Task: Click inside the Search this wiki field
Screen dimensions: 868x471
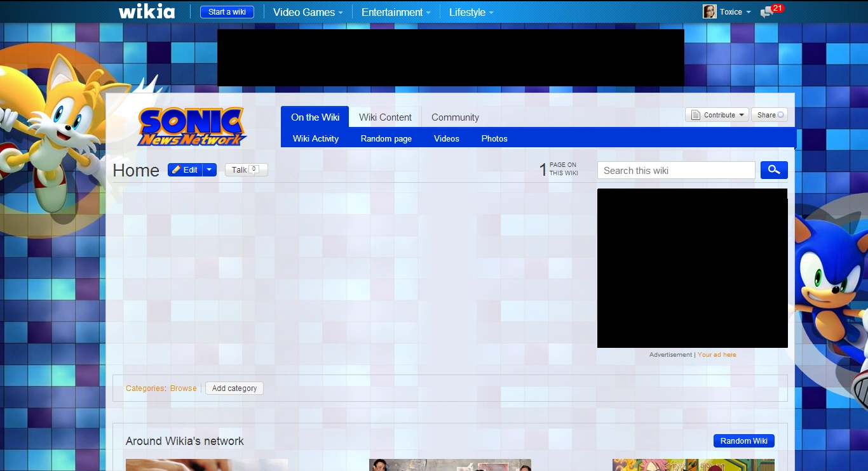Action: click(x=675, y=170)
